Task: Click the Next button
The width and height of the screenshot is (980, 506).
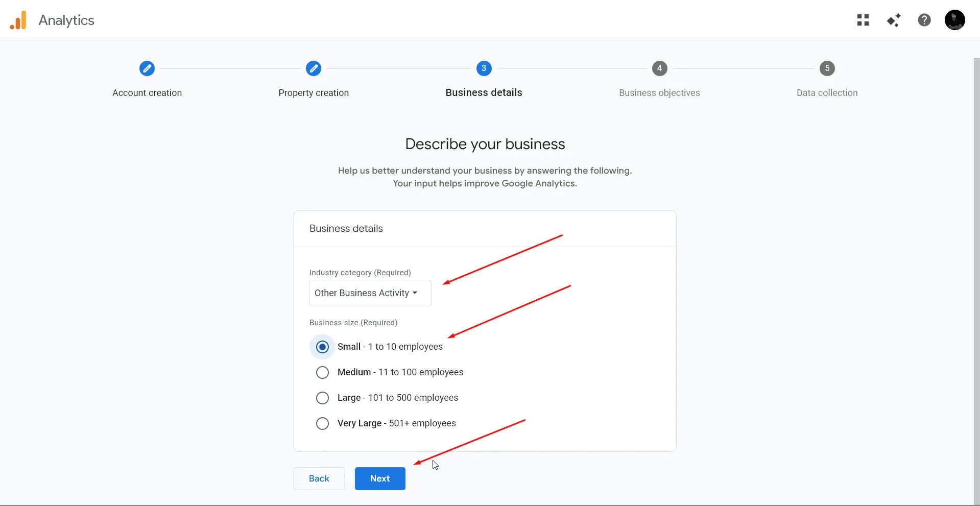Action: (380, 479)
